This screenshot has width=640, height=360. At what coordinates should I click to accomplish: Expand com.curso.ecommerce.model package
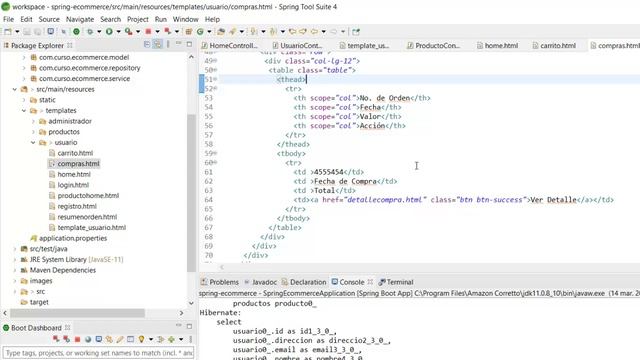pyautogui.click(x=24, y=58)
